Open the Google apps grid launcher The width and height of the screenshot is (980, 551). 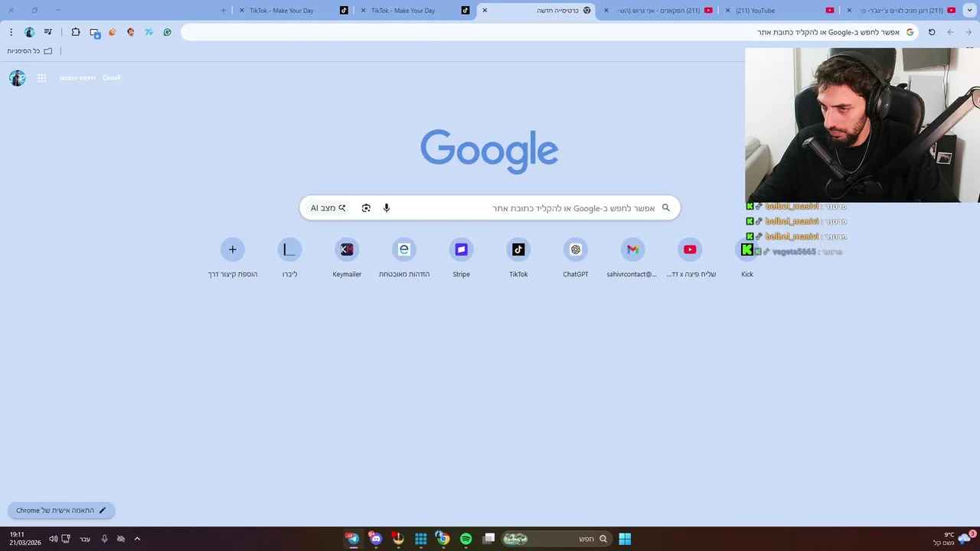pyautogui.click(x=42, y=78)
